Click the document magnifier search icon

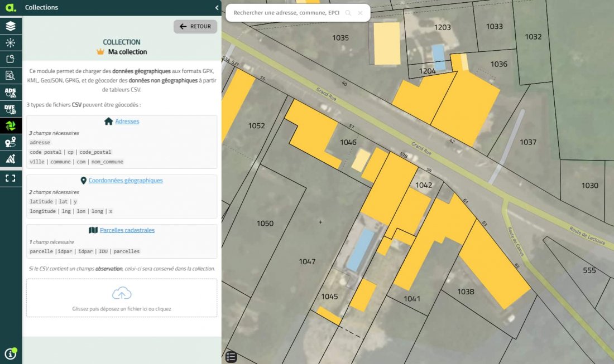point(11,76)
